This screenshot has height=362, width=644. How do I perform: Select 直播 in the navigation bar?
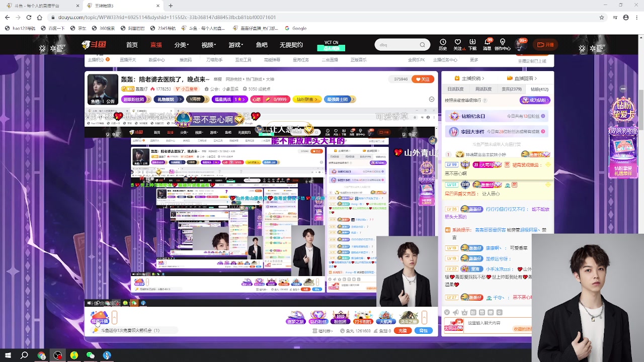pos(156,45)
